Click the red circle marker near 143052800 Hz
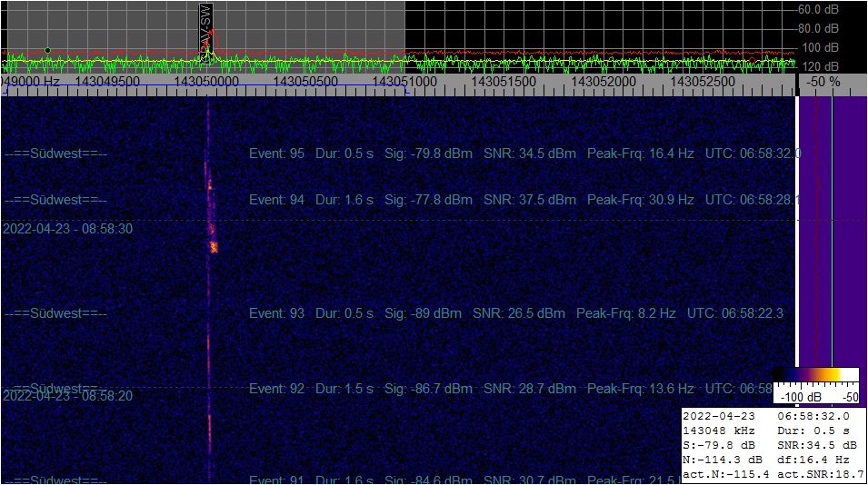The image size is (868, 485). [752, 60]
